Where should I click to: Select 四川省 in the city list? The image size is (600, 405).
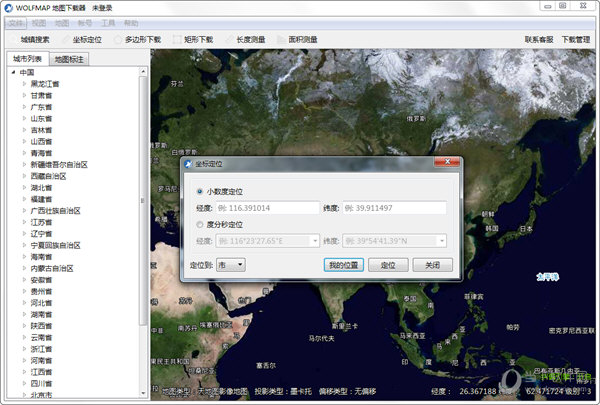tap(41, 383)
